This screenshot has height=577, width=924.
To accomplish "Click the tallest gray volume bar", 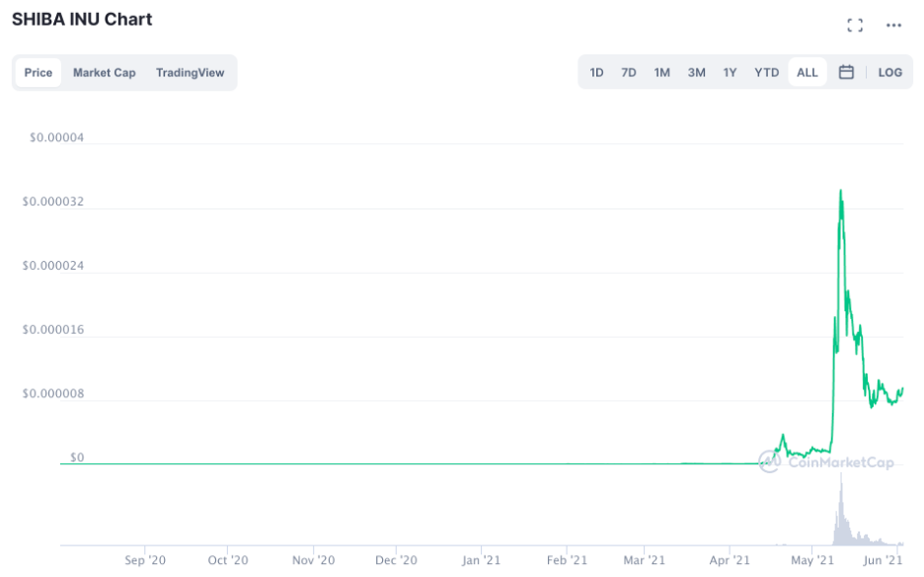I will point(841,510).
